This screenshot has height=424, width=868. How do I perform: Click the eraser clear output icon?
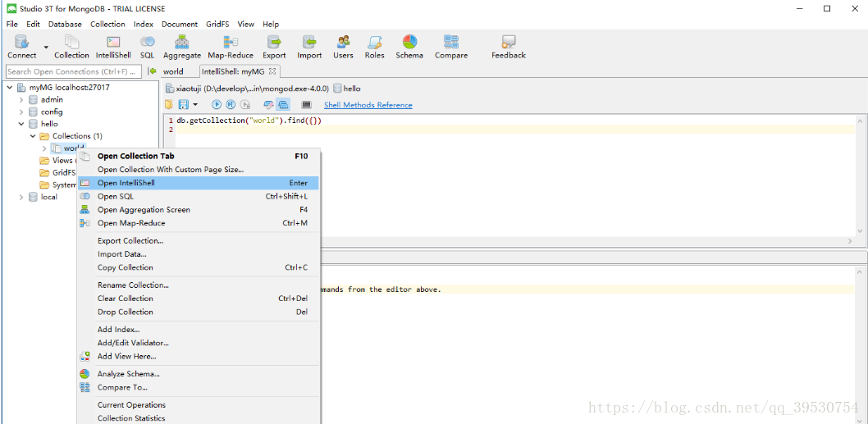pyautogui.click(x=269, y=105)
